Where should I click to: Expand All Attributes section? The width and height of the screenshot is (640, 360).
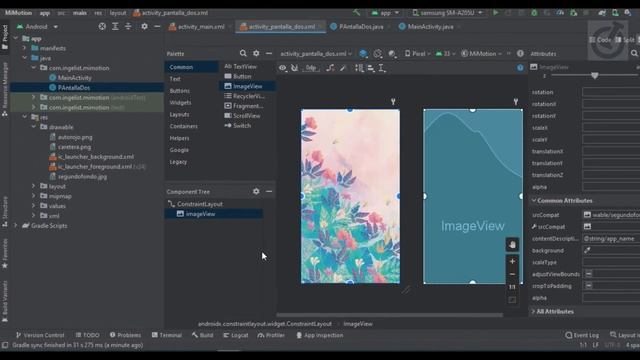(533, 311)
